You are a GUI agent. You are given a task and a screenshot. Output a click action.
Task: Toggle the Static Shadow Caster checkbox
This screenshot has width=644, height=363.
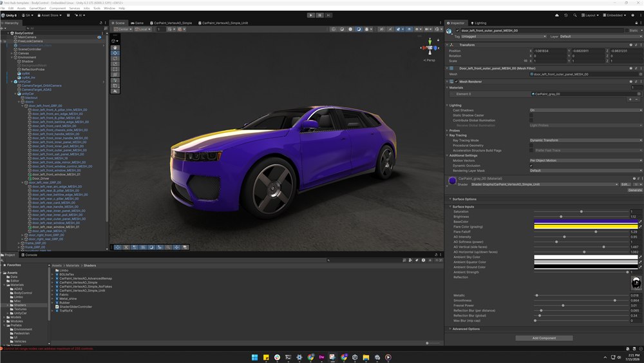[x=531, y=115]
